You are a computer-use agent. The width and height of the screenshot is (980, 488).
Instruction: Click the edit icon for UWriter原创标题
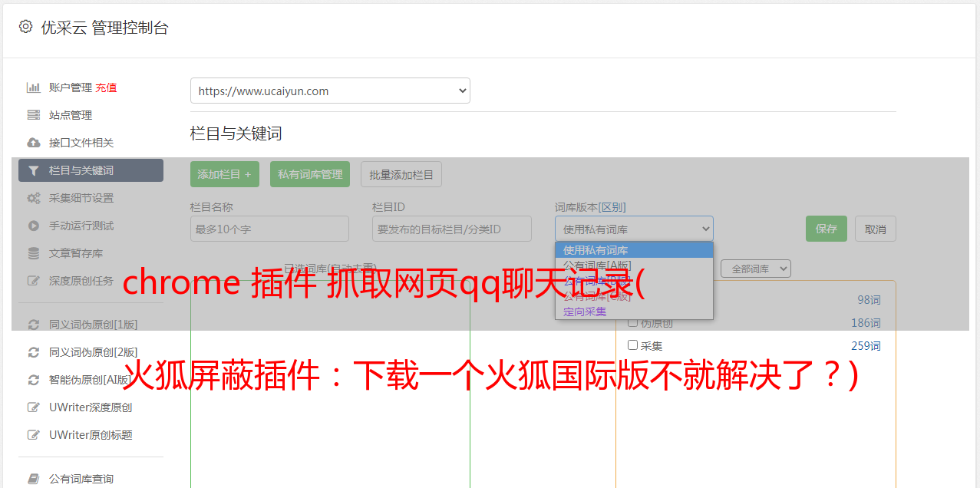[33, 435]
